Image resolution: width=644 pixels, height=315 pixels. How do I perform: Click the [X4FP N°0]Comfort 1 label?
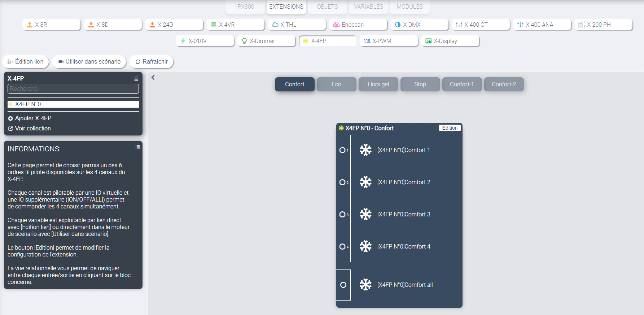pyautogui.click(x=404, y=150)
